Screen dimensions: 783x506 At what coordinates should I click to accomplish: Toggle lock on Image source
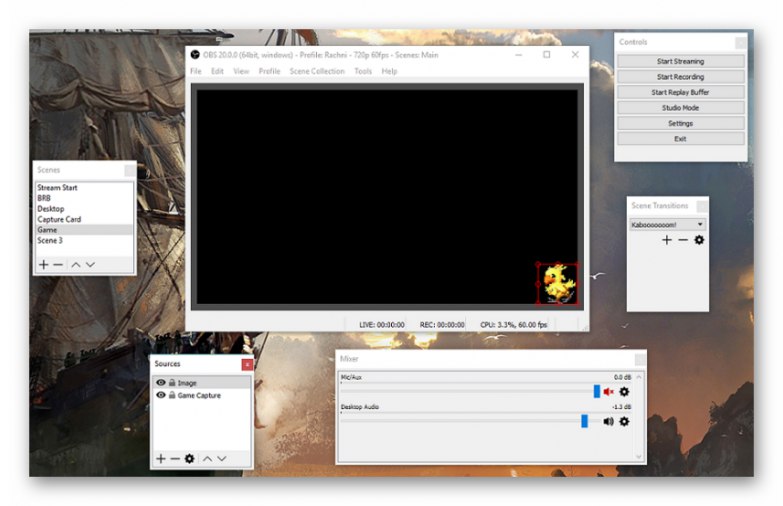coord(172,383)
